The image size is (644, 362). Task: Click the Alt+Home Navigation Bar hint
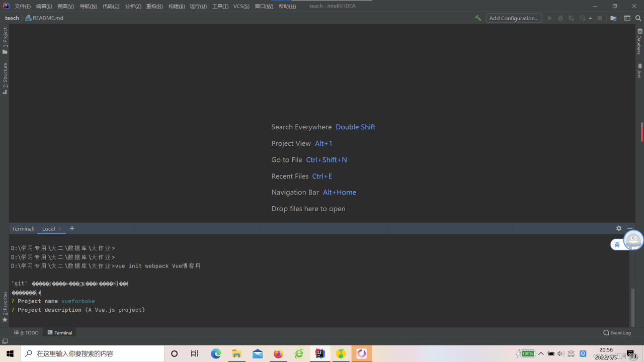[340, 193]
